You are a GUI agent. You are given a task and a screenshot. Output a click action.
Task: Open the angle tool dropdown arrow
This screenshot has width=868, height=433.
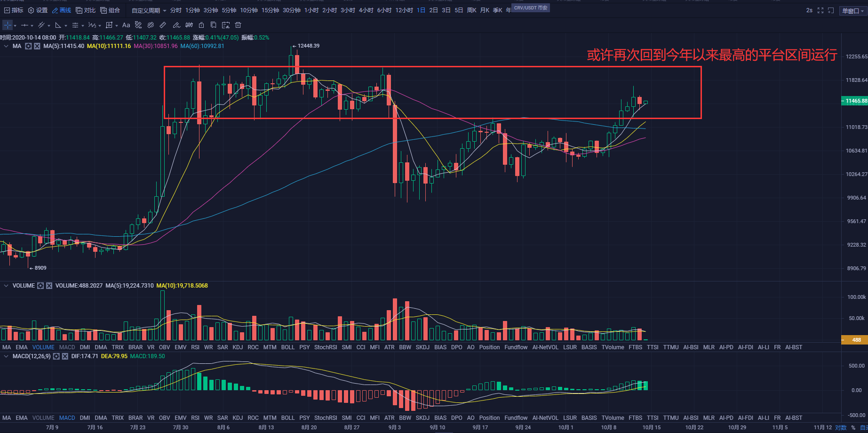[66, 26]
